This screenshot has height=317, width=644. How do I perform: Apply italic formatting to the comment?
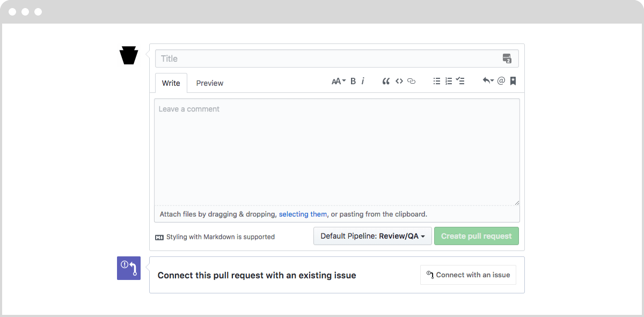[363, 81]
